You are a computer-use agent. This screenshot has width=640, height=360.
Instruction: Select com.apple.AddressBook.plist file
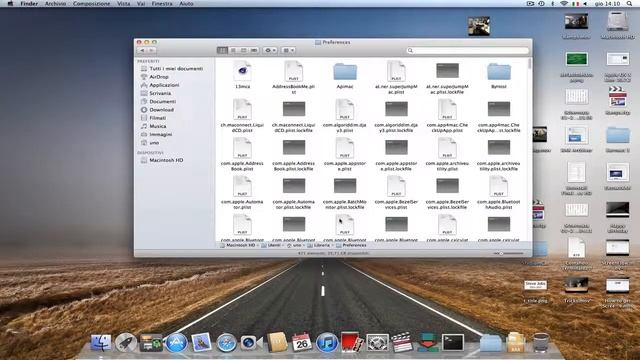(242, 148)
